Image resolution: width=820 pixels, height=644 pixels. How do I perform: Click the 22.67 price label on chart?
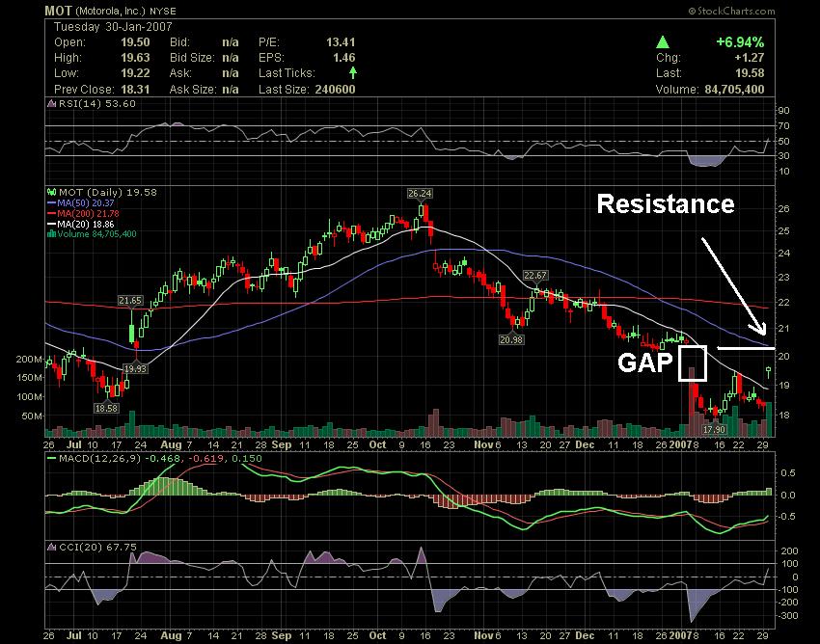pyautogui.click(x=535, y=276)
